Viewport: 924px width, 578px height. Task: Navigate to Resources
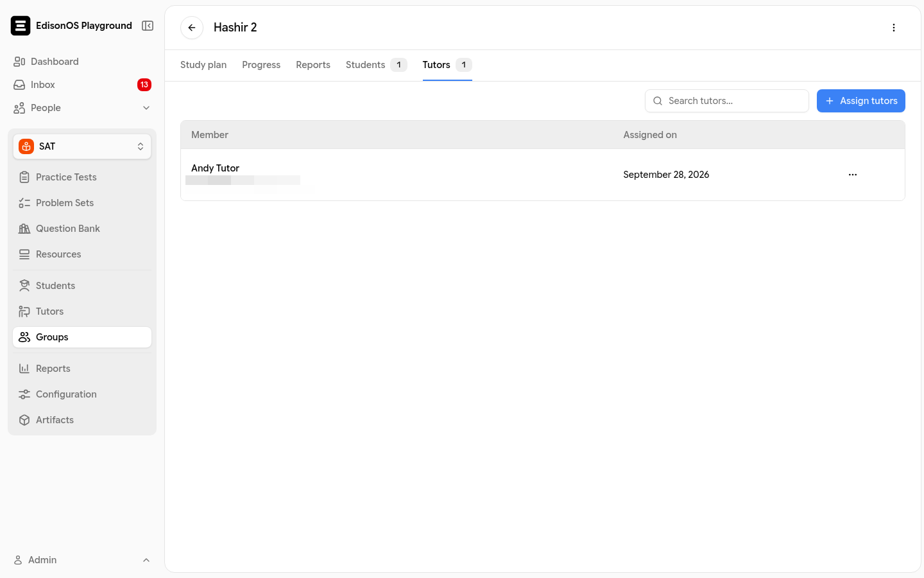pos(82,254)
